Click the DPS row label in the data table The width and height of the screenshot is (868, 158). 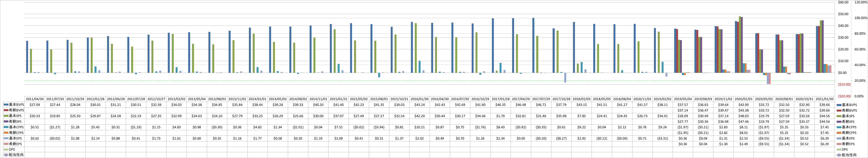[x=12, y=150]
